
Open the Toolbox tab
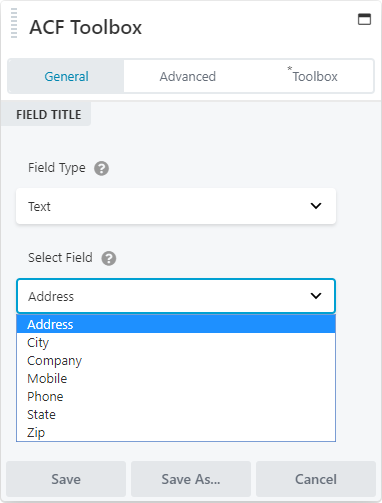click(x=313, y=76)
